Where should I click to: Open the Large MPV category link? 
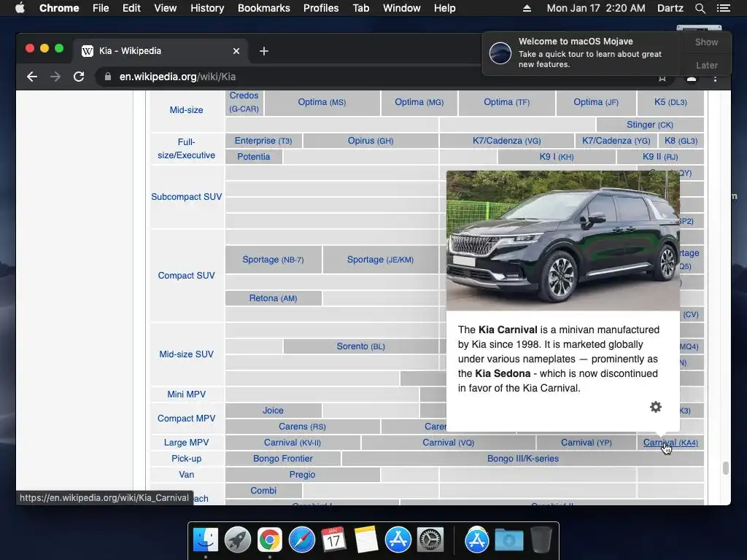[186, 443]
